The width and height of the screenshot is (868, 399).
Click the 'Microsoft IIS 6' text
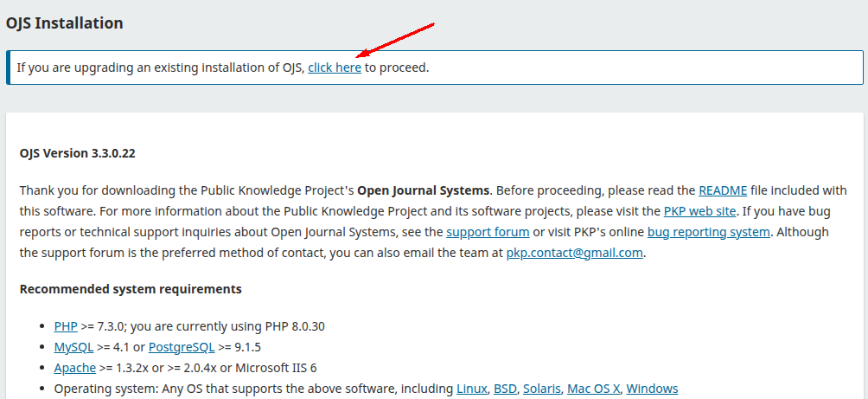[x=277, y=368]
